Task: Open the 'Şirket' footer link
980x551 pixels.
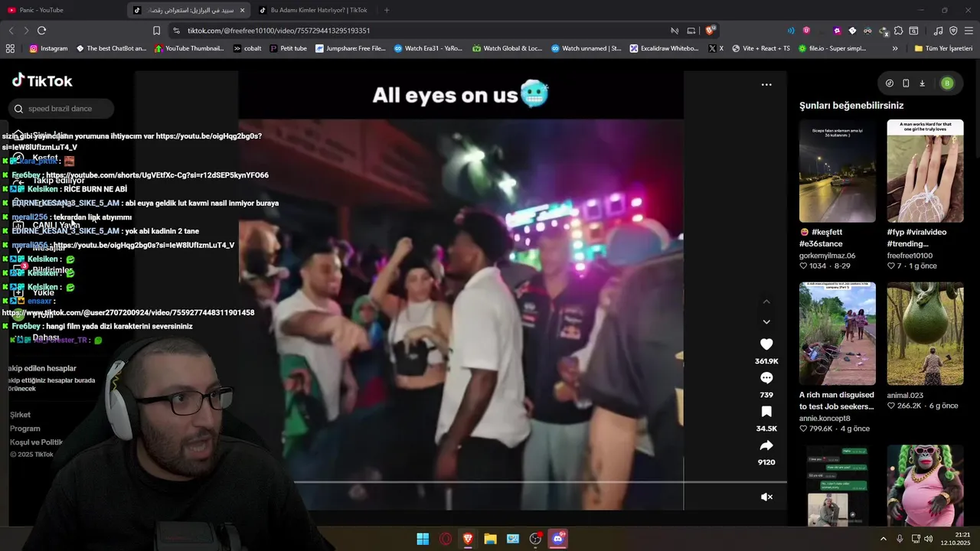Action: [21, 415]
